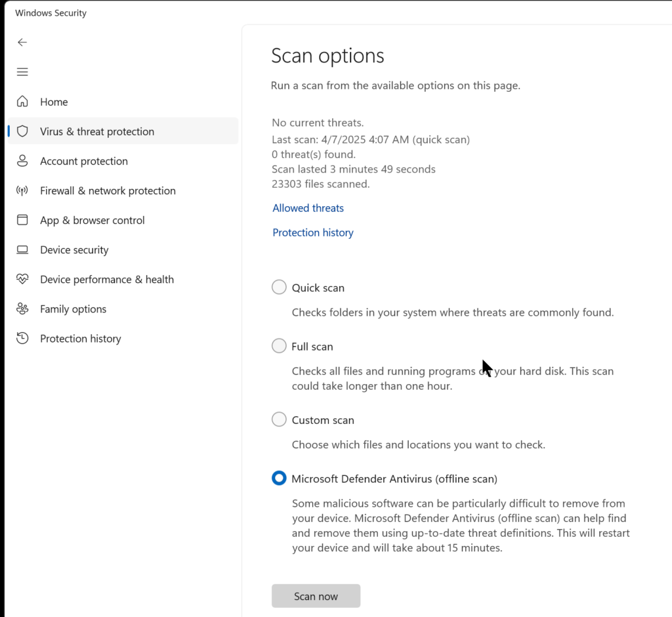Click the blue Protection history link

pyautogui.click(x=313, y=232)
